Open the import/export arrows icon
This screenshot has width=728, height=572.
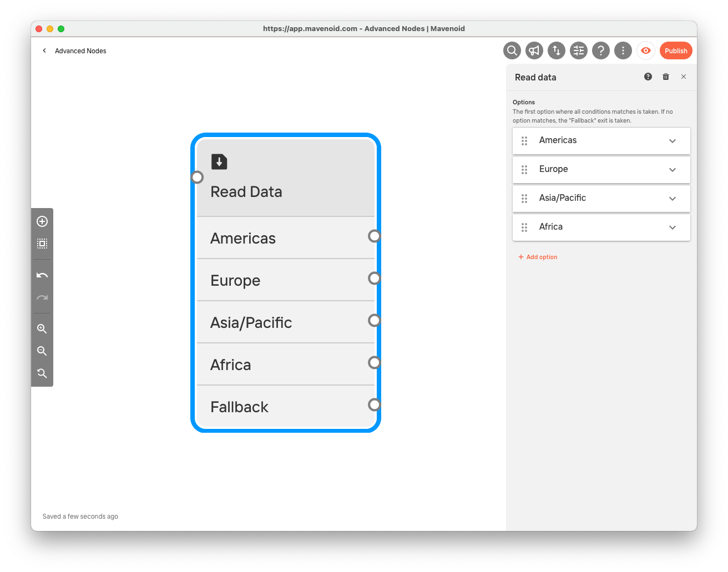pos(557,50)
